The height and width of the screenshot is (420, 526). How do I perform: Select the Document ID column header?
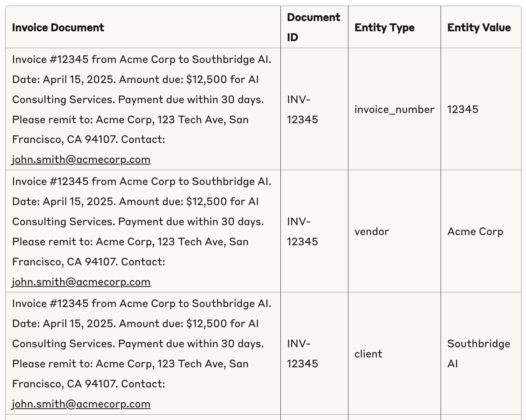(313, 27)
